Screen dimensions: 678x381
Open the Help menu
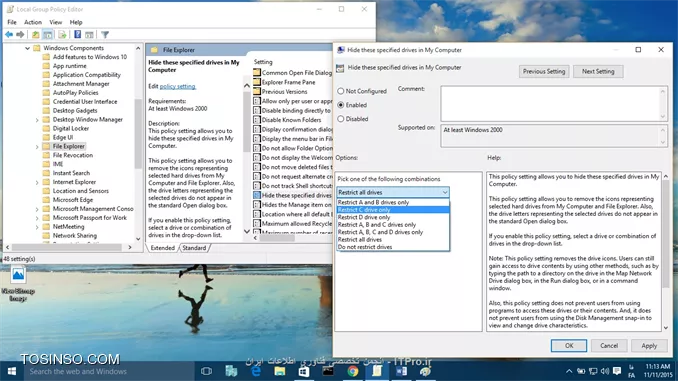click(76, 22)
